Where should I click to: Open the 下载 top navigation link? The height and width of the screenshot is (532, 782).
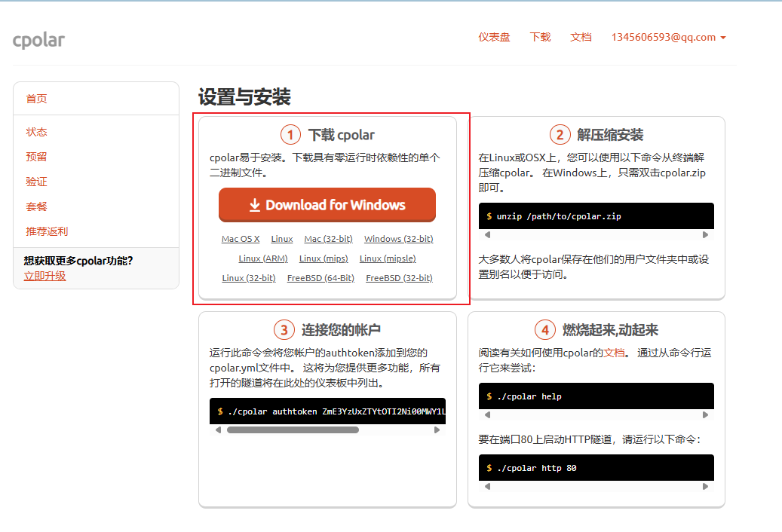[540, 38]
